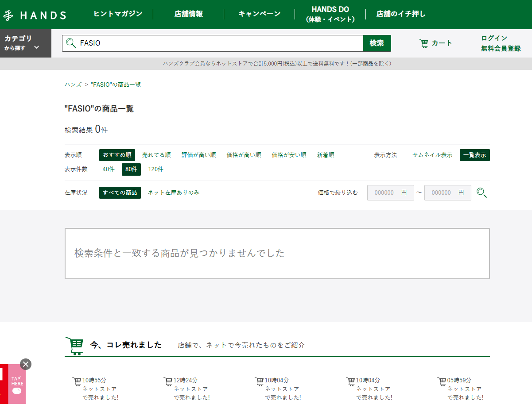
Task: Show 40件 per page
Action: 109,169
